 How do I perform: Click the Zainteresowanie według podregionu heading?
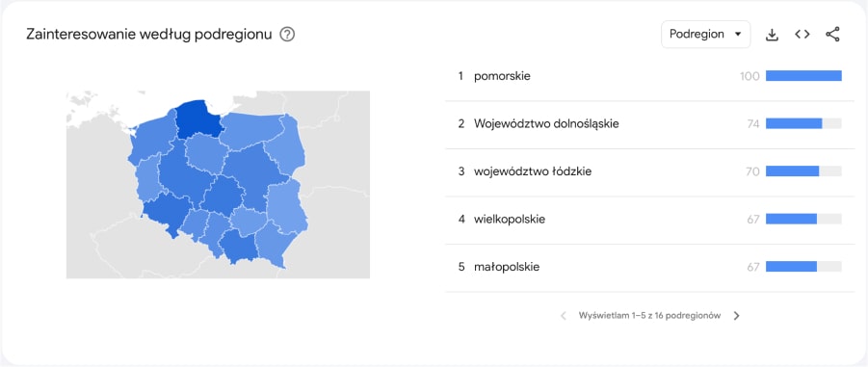pyautogui.click(x=149, y=35)
